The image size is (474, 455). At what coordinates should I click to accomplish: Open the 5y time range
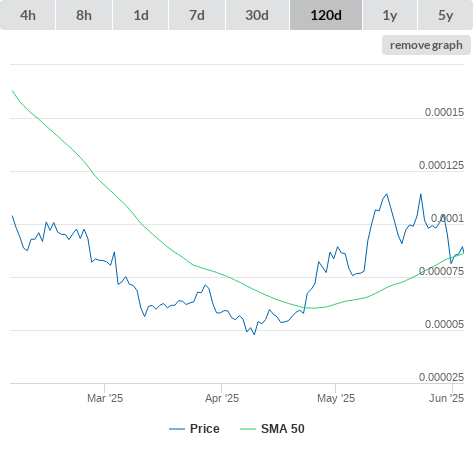click(446, 15)
